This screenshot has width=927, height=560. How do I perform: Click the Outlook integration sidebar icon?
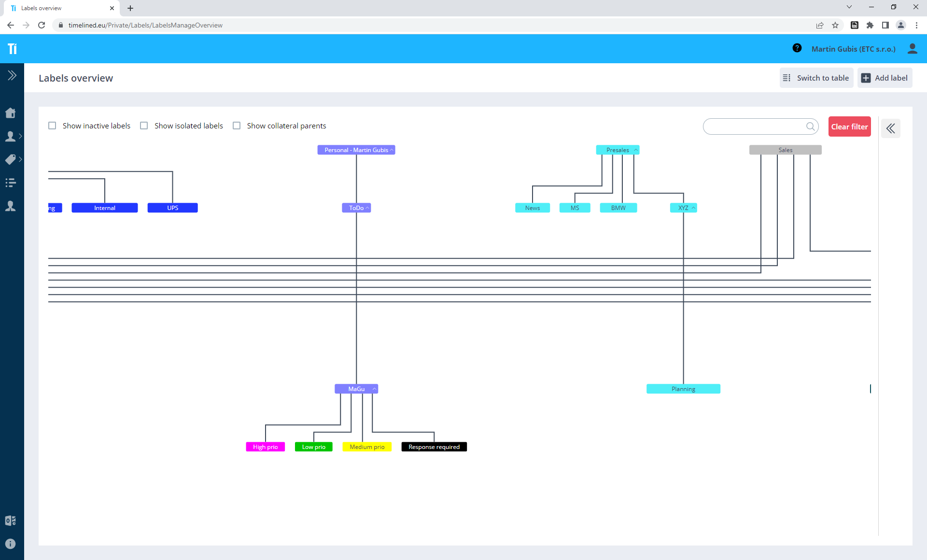click(x=11, y=520)
